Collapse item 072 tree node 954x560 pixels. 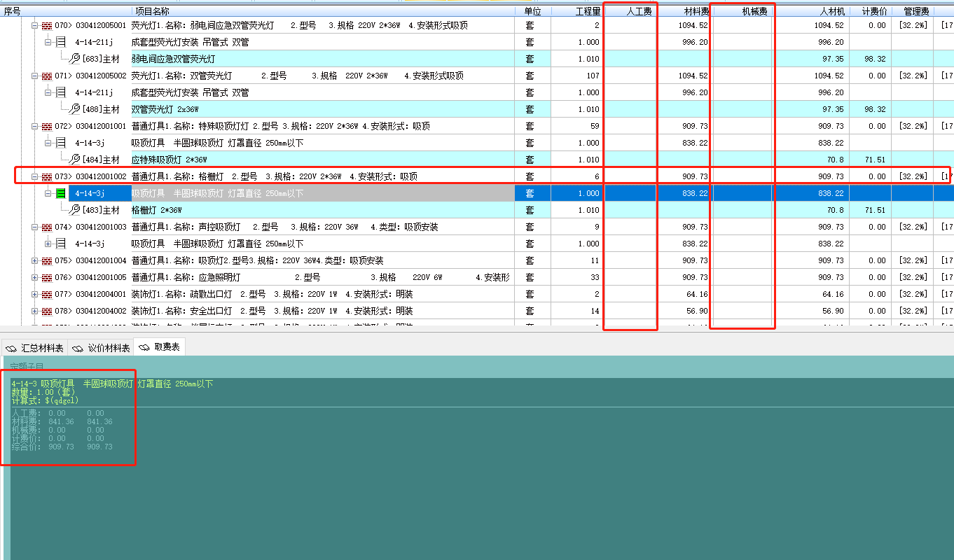(34, 126)
